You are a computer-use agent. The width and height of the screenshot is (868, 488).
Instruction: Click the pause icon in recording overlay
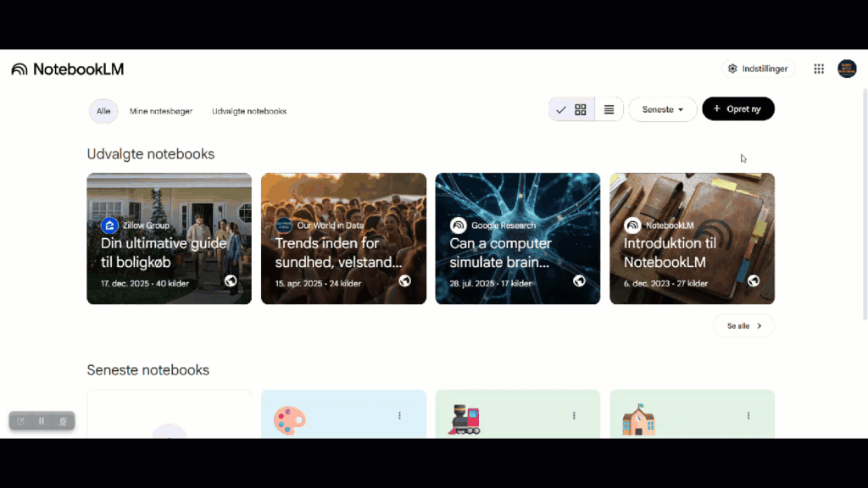coord(42,421)
